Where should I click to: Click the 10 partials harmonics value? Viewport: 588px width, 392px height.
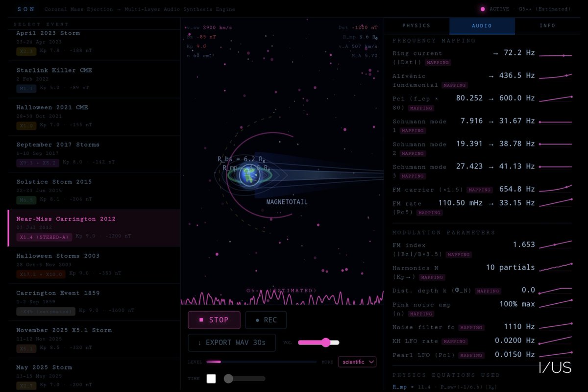[511, 268]
